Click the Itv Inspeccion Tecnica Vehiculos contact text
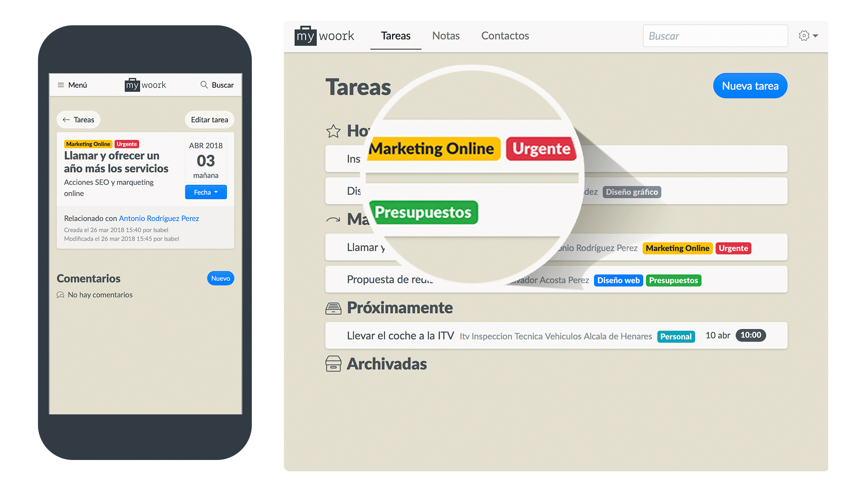 pyautogui.click(x=556, y=337)
